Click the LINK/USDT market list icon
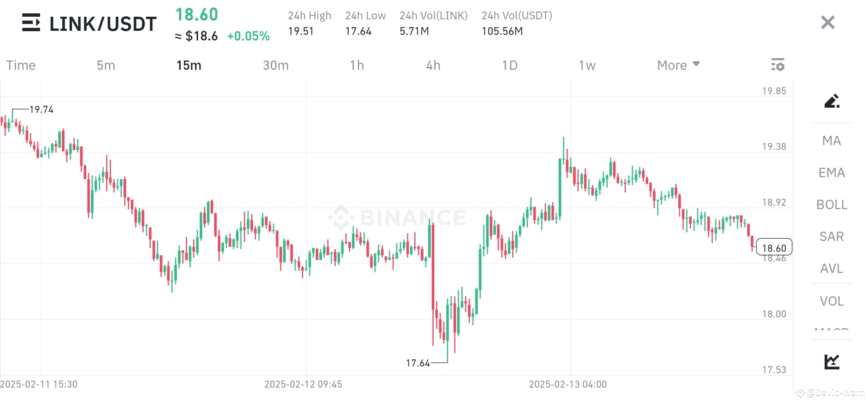The image size is (868, 401). click(x=31, y=23)
